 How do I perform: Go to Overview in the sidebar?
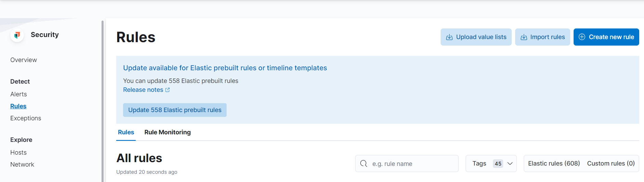coord(24,60)
